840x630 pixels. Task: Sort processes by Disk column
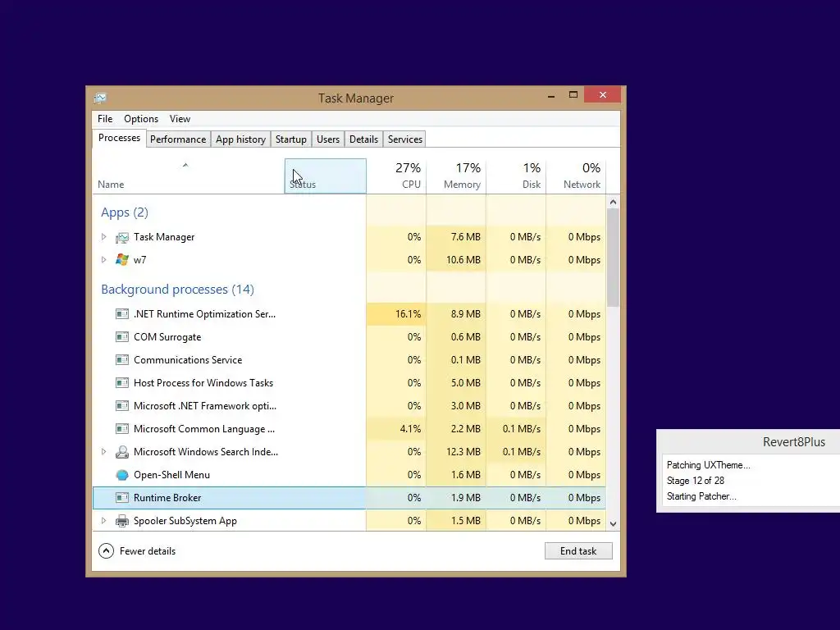(x=517, y=176)
